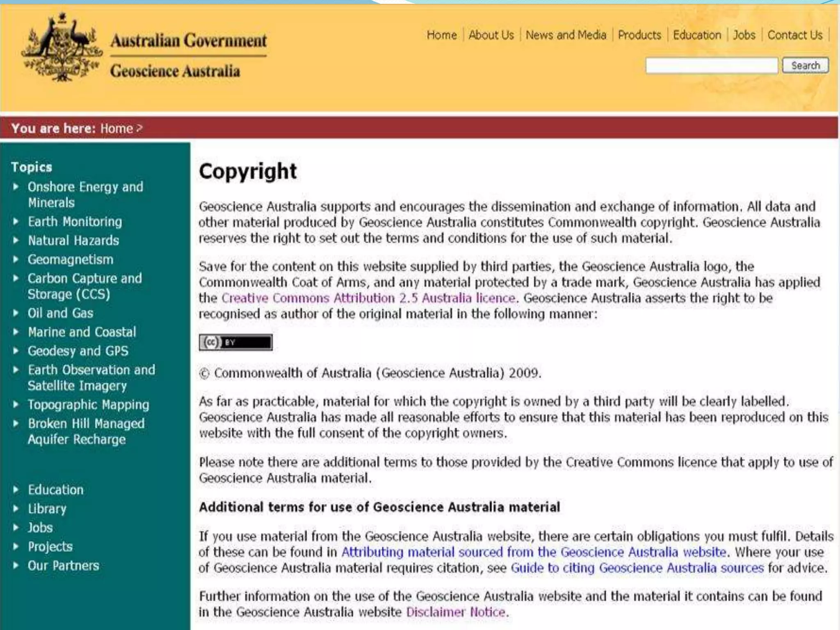
Task: Open the Contact Us page
Action: 795,35
